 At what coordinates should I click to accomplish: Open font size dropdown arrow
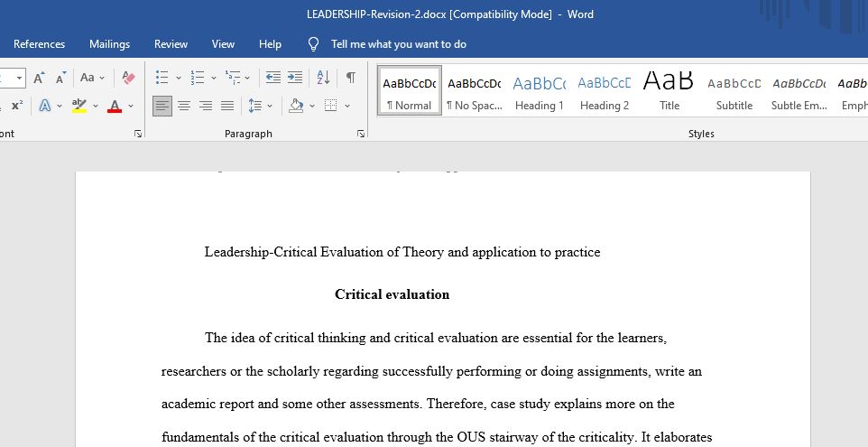(19, 78)
